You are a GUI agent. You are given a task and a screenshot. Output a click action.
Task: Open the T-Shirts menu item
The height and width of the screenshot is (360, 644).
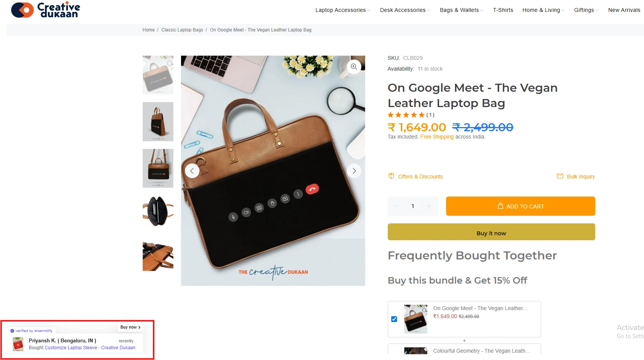[503, 10]
